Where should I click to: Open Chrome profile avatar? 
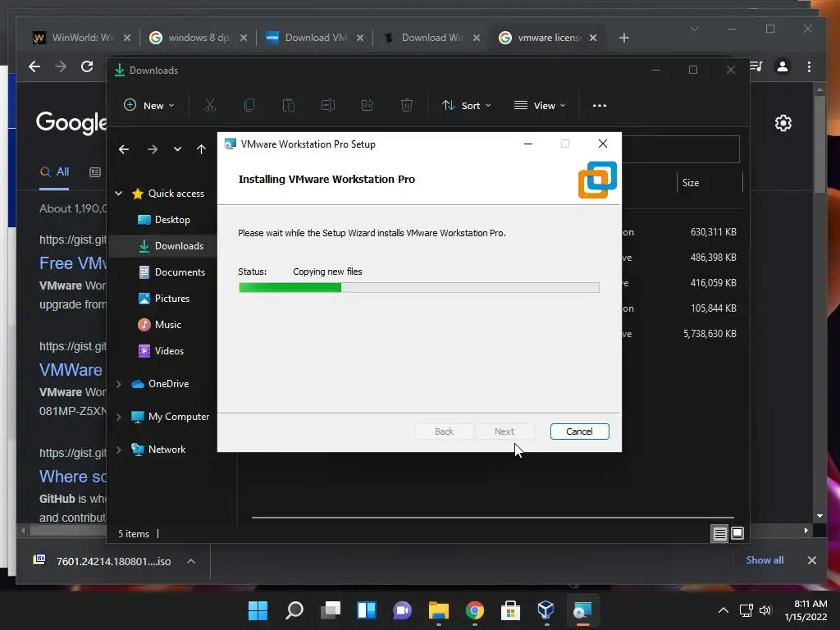coord(783,66)
